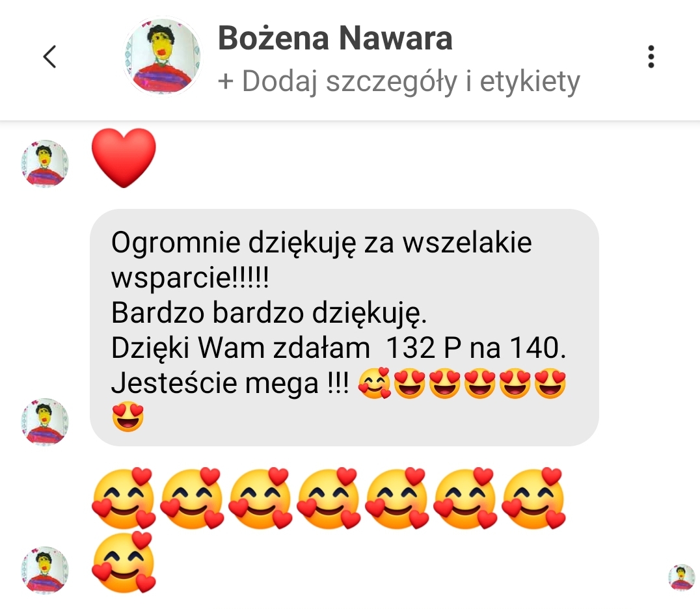Click the Bożena Nawara contact name
This screenshot has width=700, height=609.
tap(335, 38)
